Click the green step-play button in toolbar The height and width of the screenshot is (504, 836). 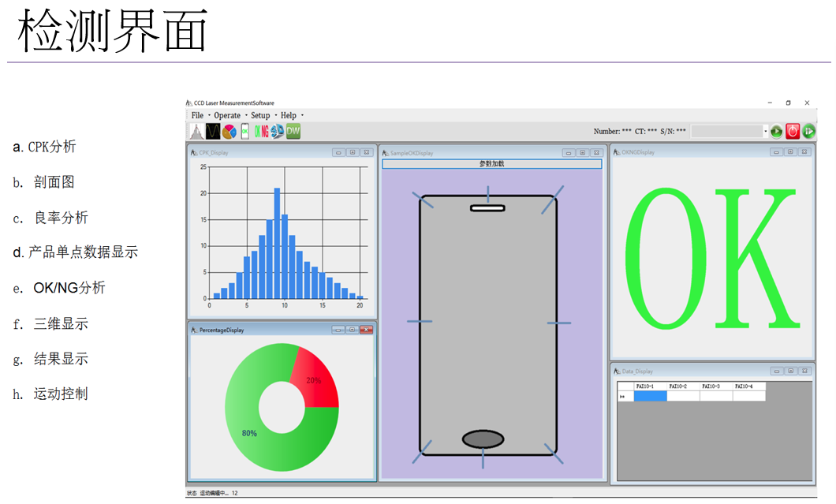(x=809, y=131)
